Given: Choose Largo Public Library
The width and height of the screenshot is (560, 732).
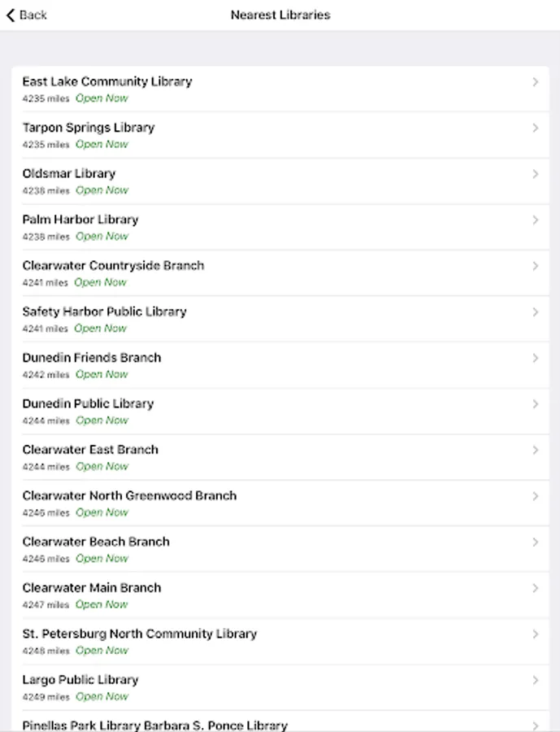Looking at the screenshot, I should click(x=280, y=687).
